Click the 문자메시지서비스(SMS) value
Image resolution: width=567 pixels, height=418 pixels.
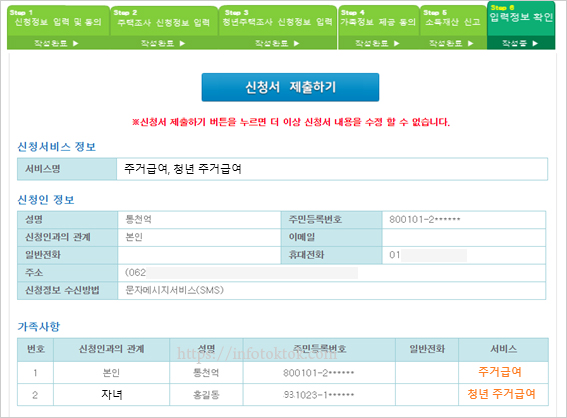(x=174, y=290)
